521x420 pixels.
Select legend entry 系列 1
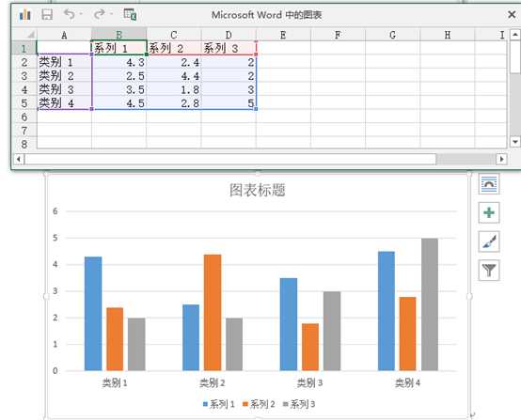[x=218, y=404]
